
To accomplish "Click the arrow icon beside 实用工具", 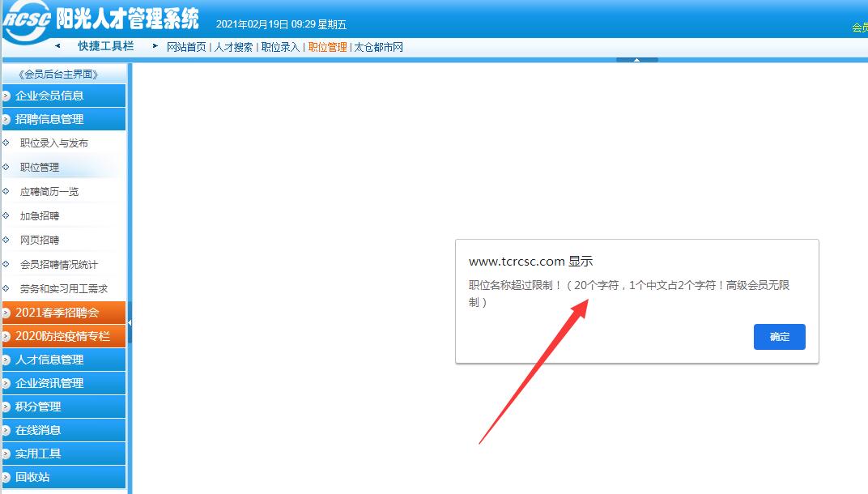I will (8, 453).
